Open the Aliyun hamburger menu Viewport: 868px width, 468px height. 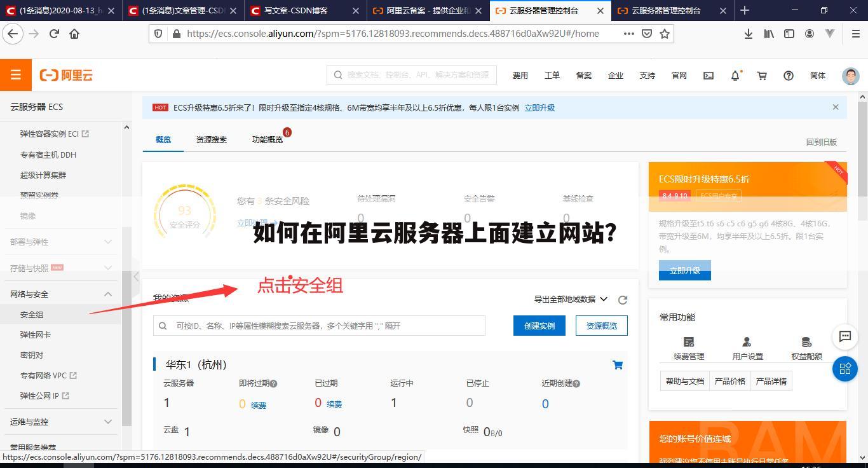(x=16, y=75)
